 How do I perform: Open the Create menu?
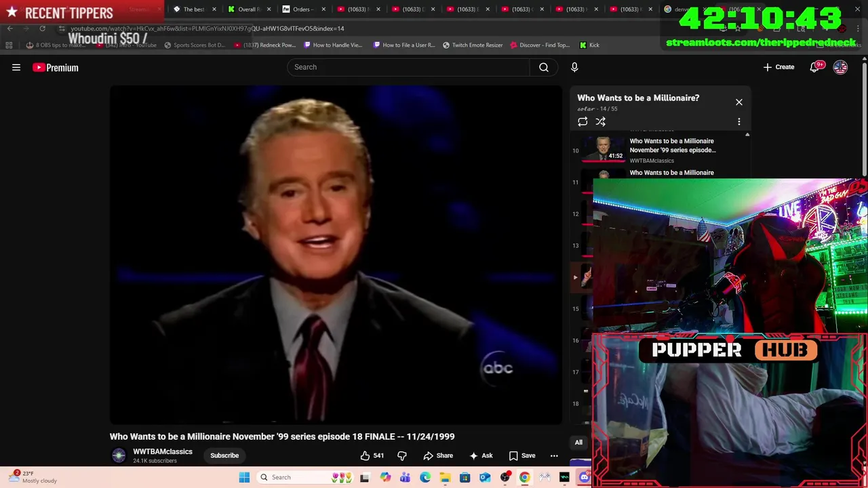778,67
